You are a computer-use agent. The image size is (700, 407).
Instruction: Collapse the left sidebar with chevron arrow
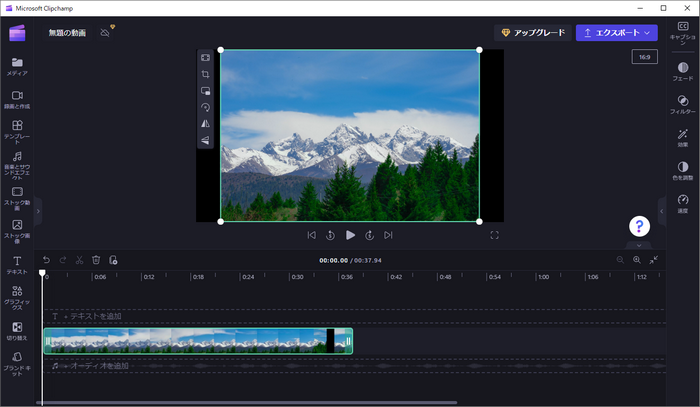point(38,212)
